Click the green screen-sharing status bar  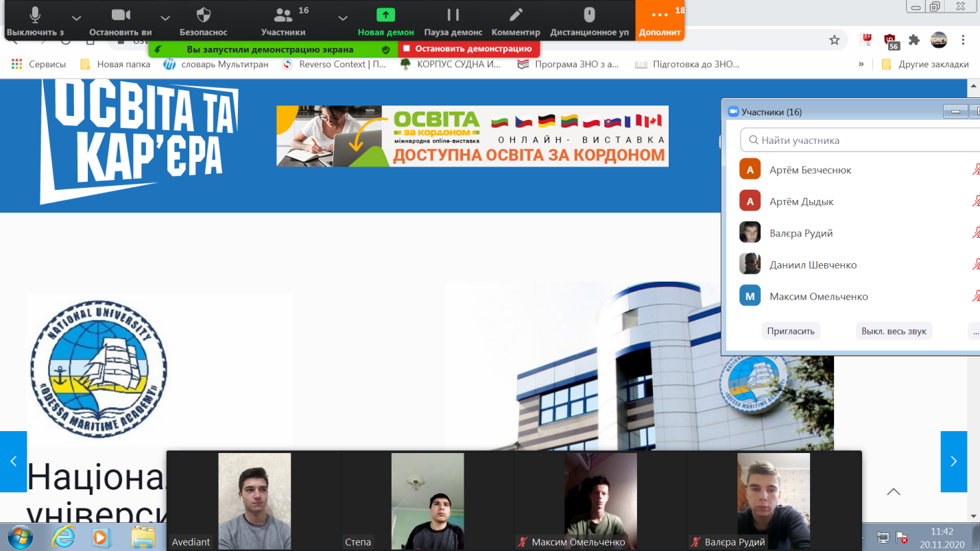click(274, 49)
